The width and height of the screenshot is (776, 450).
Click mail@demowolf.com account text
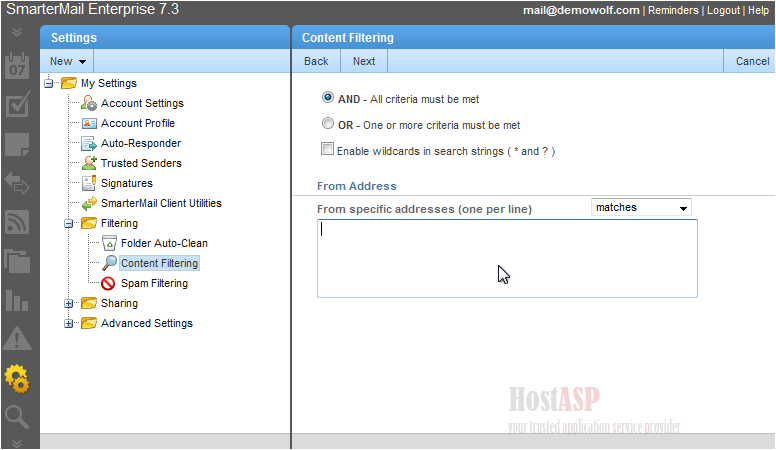point(581,10)
